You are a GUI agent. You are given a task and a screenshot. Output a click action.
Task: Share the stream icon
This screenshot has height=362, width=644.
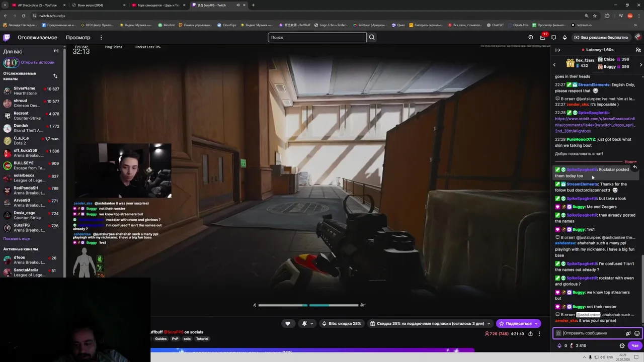(x=530, y=334)
